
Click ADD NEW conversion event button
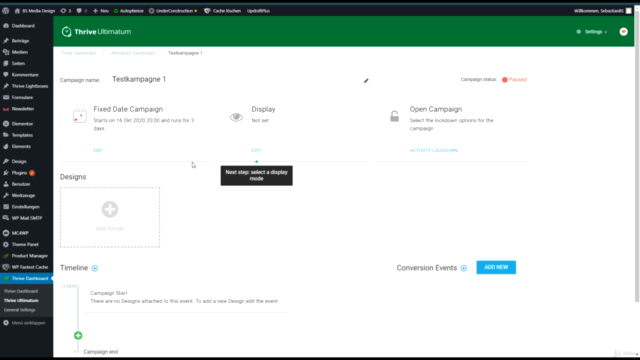pyautogui.click(x=496, y=267)
